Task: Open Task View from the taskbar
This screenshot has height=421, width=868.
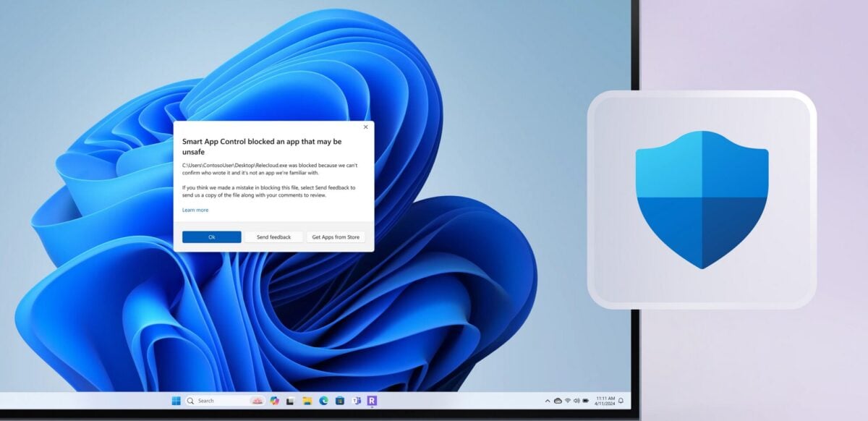Action: pos(291,401)
